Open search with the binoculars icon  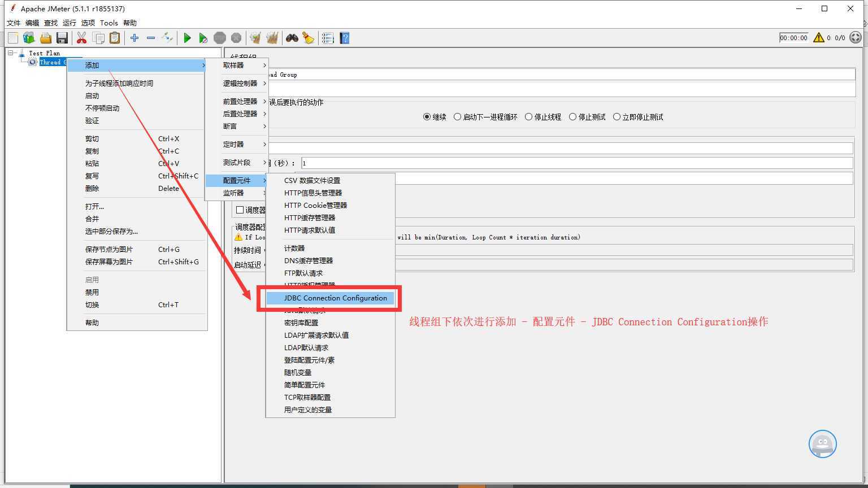(x=292, y=38)
